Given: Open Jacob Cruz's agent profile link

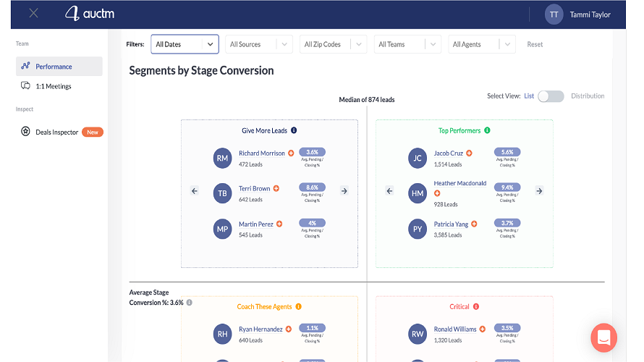Looking at the screenshot, I should point(449,153).
